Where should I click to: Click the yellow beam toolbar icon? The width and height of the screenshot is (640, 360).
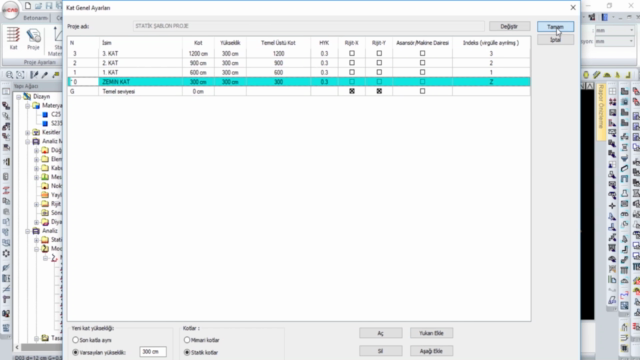pos(596,75)
